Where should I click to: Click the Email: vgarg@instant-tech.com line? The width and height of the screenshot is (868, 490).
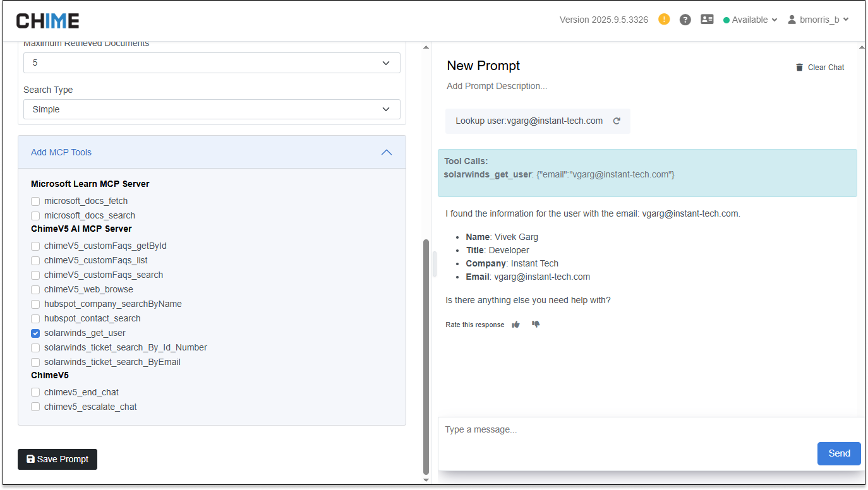[x=528, y=277]
